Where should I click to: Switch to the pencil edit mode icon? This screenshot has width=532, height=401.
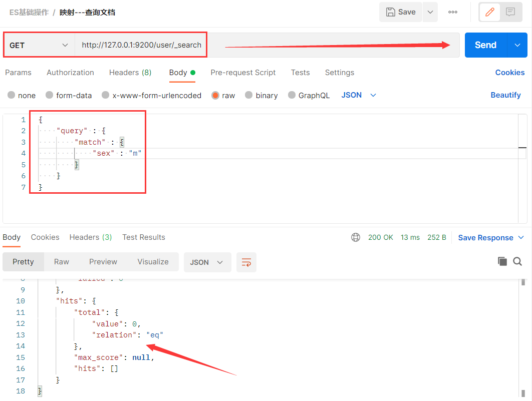coord(489,12)
